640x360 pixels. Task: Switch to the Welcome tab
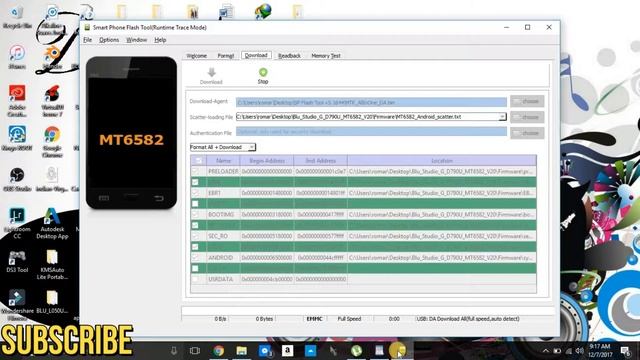(196, 56)
